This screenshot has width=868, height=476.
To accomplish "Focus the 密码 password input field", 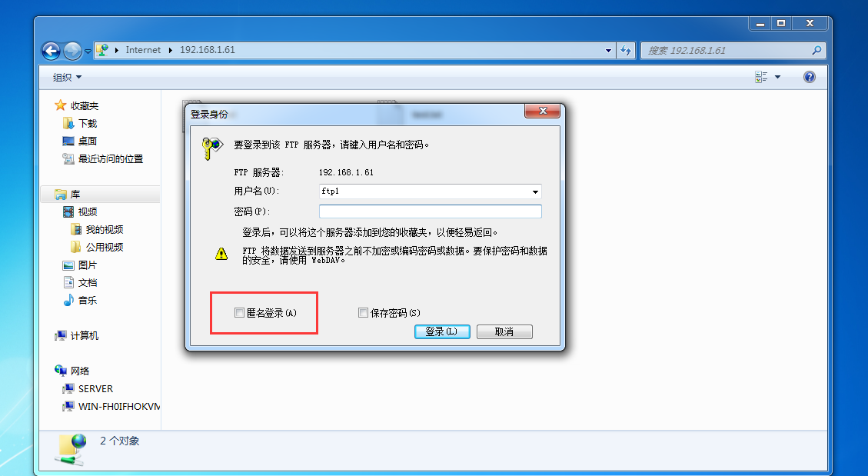I will 430,211.
